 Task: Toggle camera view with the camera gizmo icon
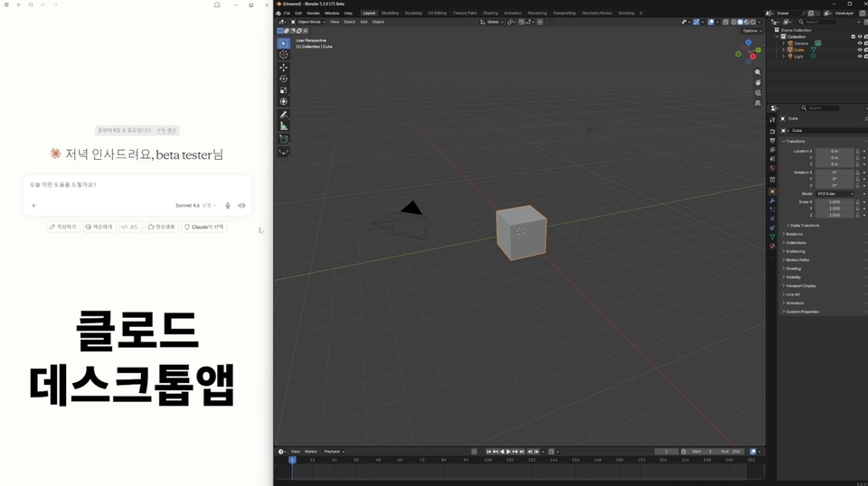point(758,93)
